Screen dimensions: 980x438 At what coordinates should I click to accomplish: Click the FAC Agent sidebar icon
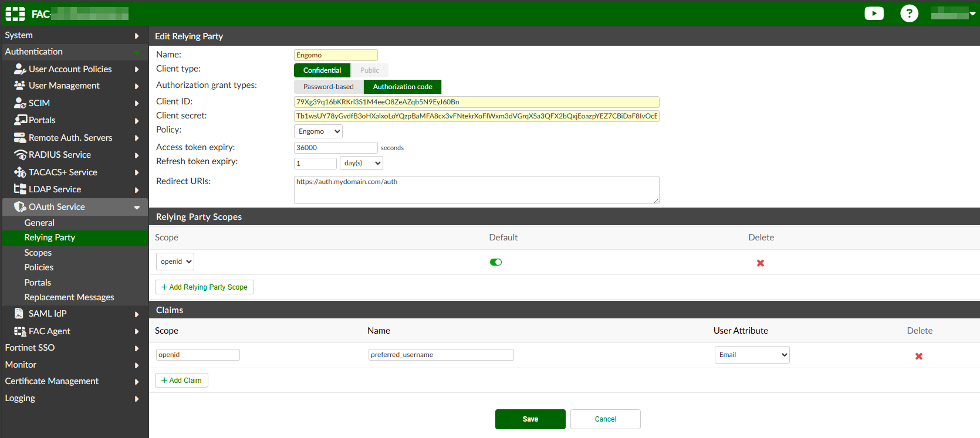point(20,331)
